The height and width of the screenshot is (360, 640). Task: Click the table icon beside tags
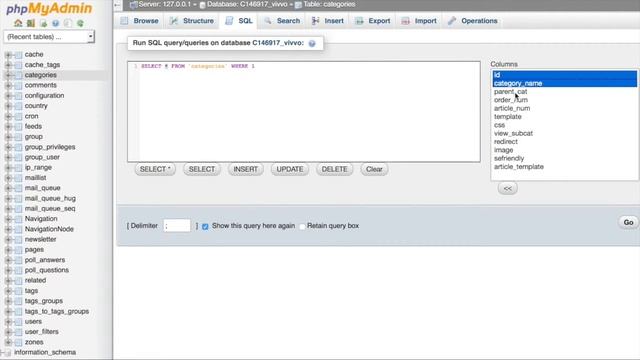click(x=18, y=291)
